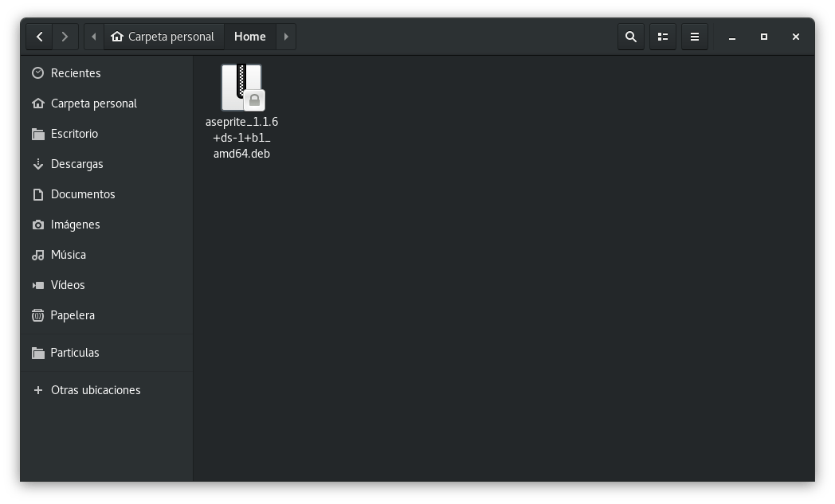Click the Vídeos camcorder icon
The height and width of the screenshot is (504, 835).
(x=37, y=285)
